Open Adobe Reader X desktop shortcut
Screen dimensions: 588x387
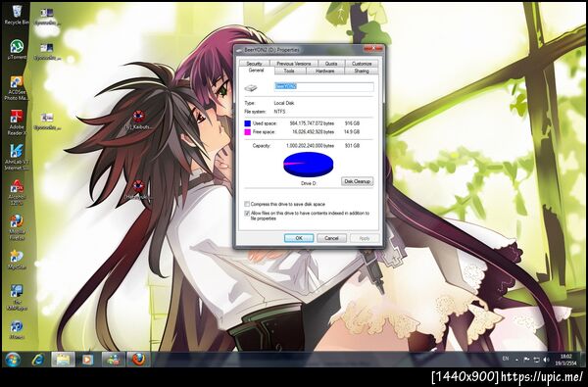[x=17, y=122]
